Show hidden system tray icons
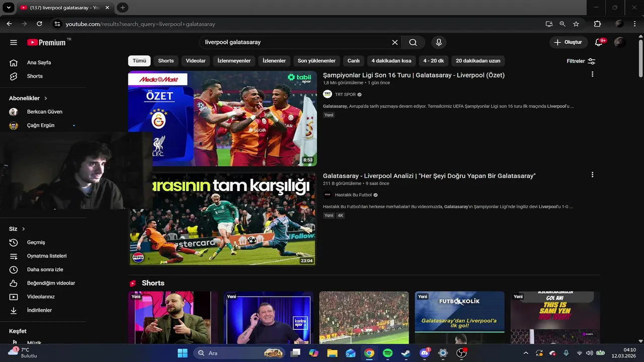Image resolution: width=644 pixels, height=362 pixels. point(526,353)
